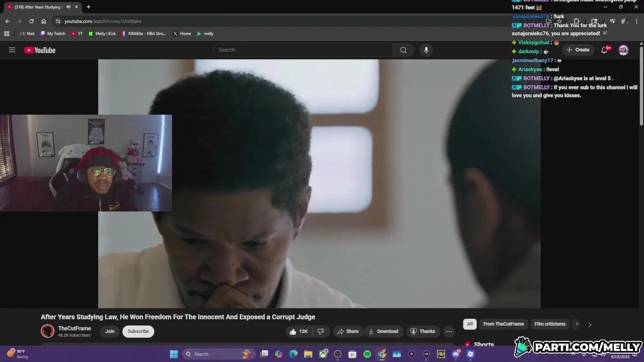Open the melly bookmark
The width and height of the screenshot is (644, 362).
[x=205, y=34]
